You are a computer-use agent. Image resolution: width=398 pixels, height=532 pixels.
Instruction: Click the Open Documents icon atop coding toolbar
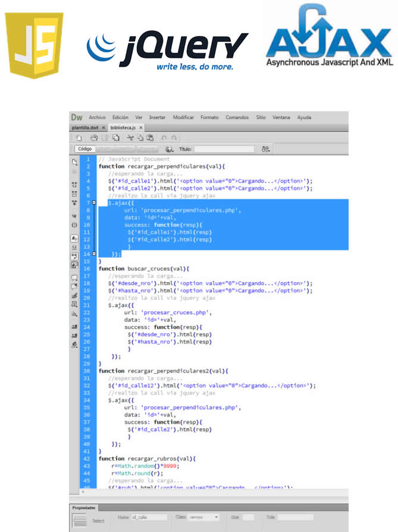(x=74, y=162)
